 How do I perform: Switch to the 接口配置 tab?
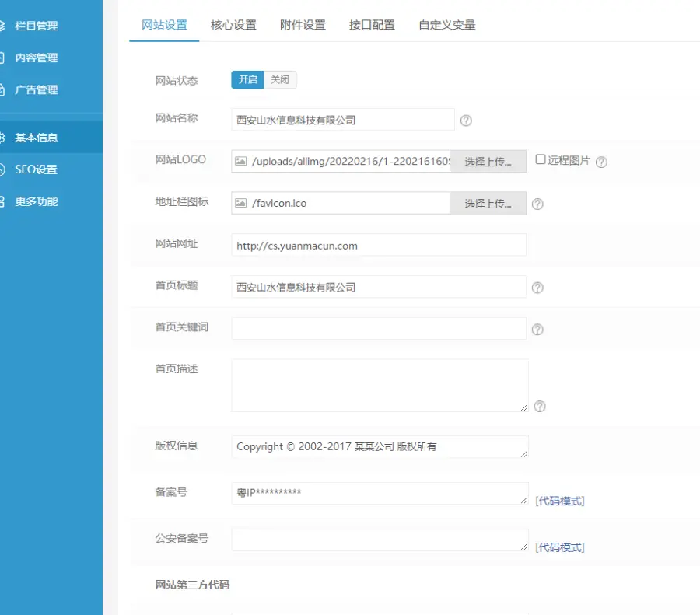pyautogui.click(x=372, y=25)
